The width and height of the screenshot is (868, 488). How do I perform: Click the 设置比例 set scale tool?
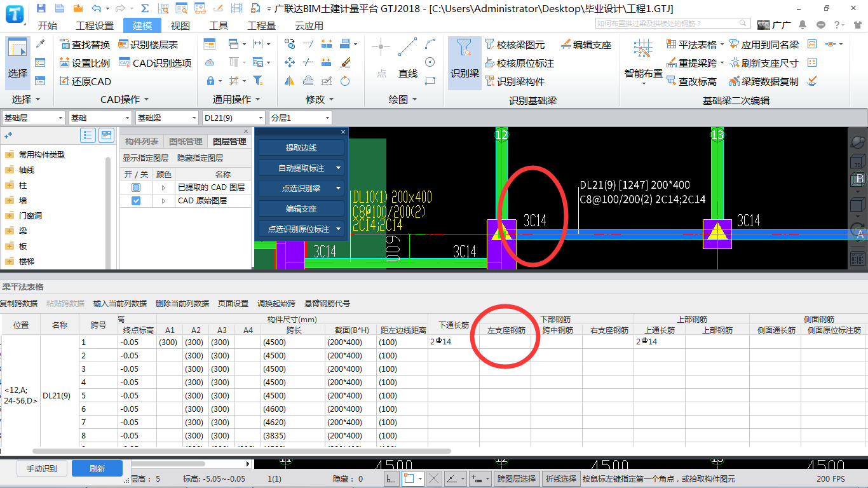[x=85, y=63]
